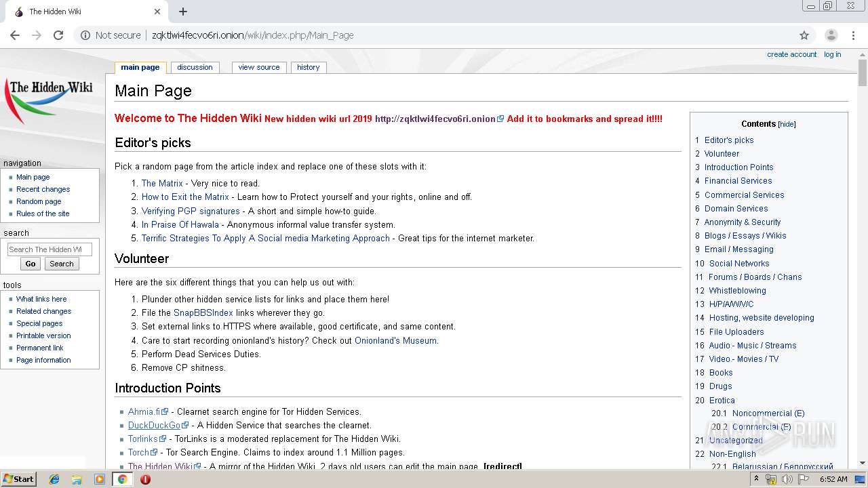Open Verifying PGP signatures guide
Screen dimensions: 868x488
point(191,211)
